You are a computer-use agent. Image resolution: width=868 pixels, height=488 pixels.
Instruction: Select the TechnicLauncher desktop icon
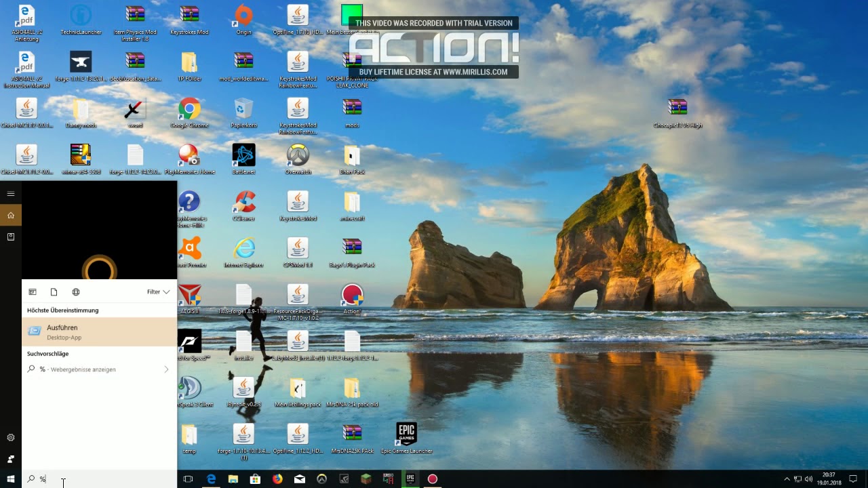coord(81,20)
